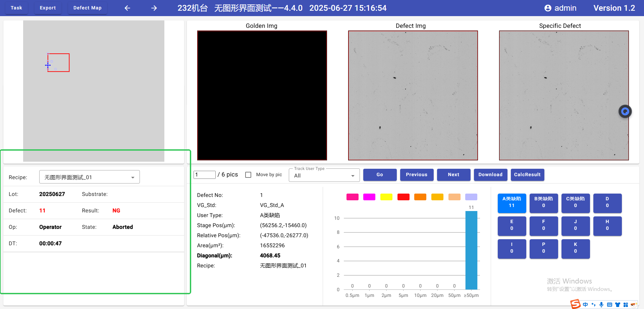Click the Sogou input method S logo
Screen dimensions: 644x309
point(575,304)
